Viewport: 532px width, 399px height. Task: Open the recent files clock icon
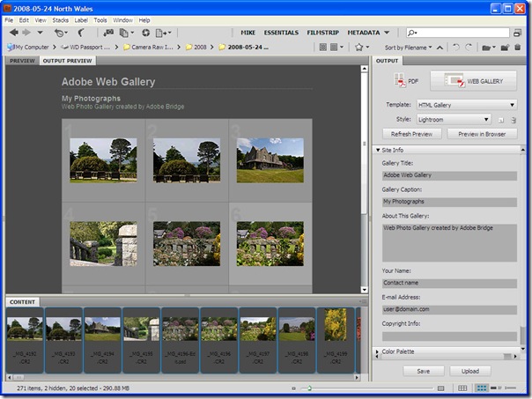(x=61, y=33)
